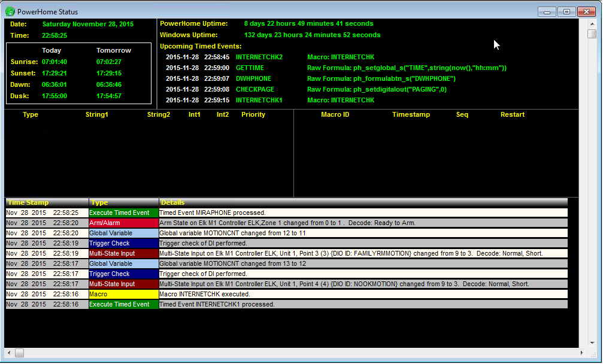Click the yellow Macro type cell
Viewport: 603px width, 364px height.
(123, 294)
